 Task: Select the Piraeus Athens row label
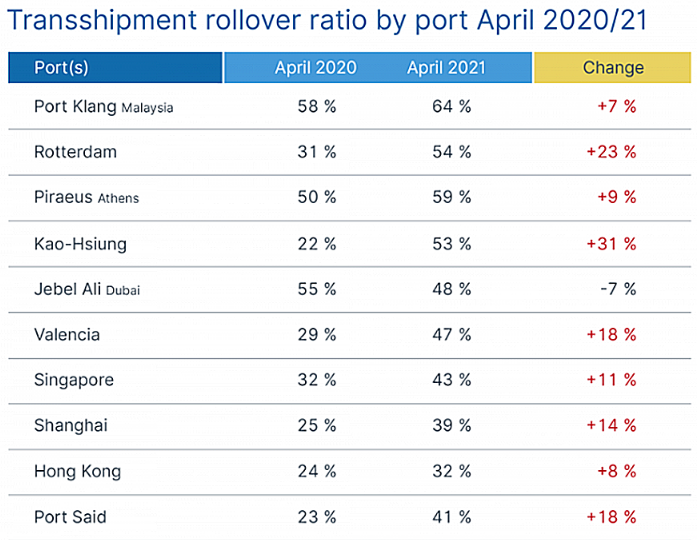click(x=86, y=198)
